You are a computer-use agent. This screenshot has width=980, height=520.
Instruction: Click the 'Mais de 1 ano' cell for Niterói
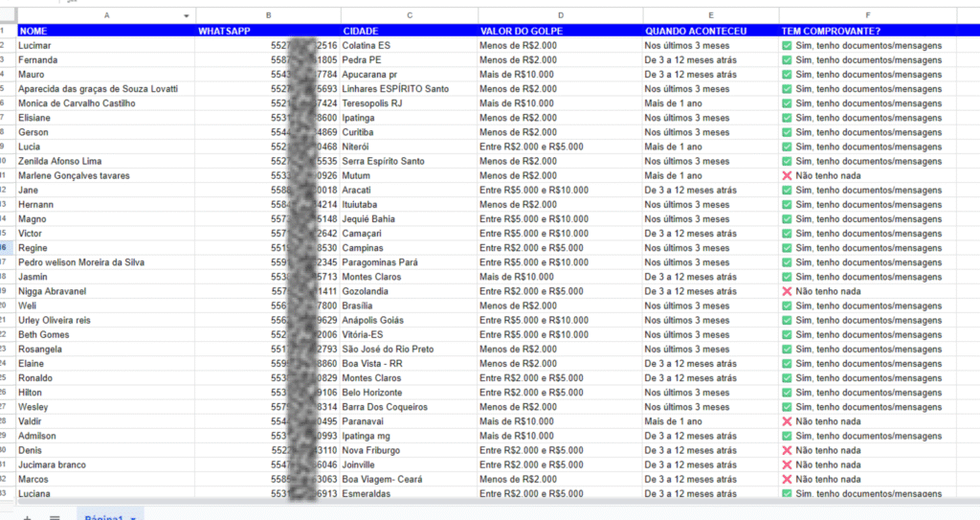(x=709, y=147)
